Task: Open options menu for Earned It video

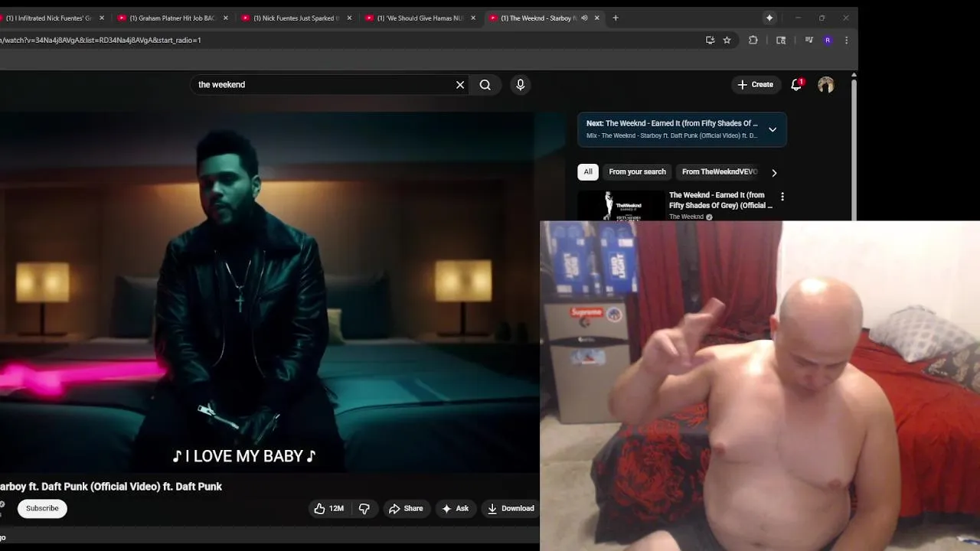Action: 782,197
